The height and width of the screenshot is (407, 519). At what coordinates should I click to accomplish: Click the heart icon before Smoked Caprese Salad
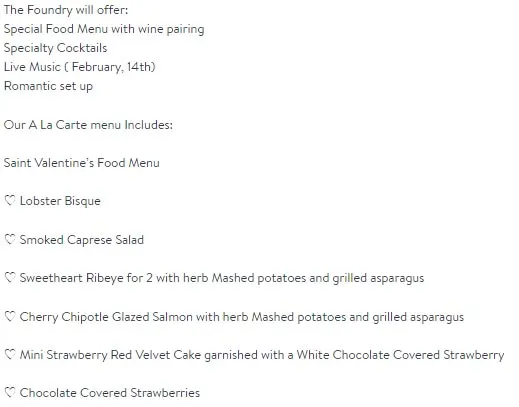coord(10,239)
